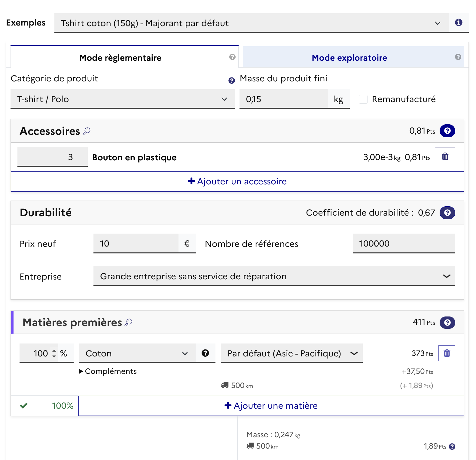Click the button quantity field showing 3
This screenshot has height=460, width=476.
(x=53, y=157)
